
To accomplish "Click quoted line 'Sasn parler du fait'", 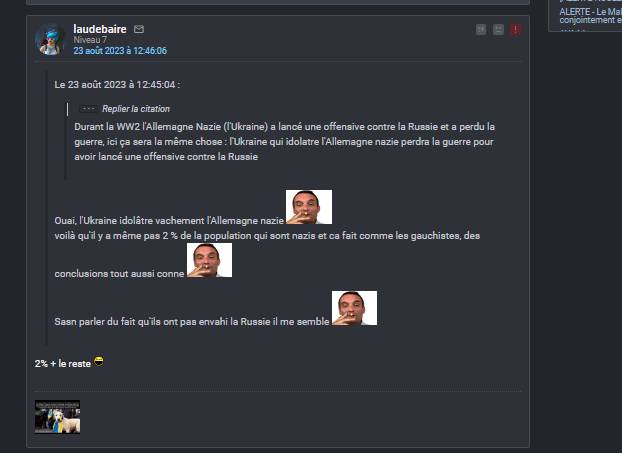I will [192, 321].
